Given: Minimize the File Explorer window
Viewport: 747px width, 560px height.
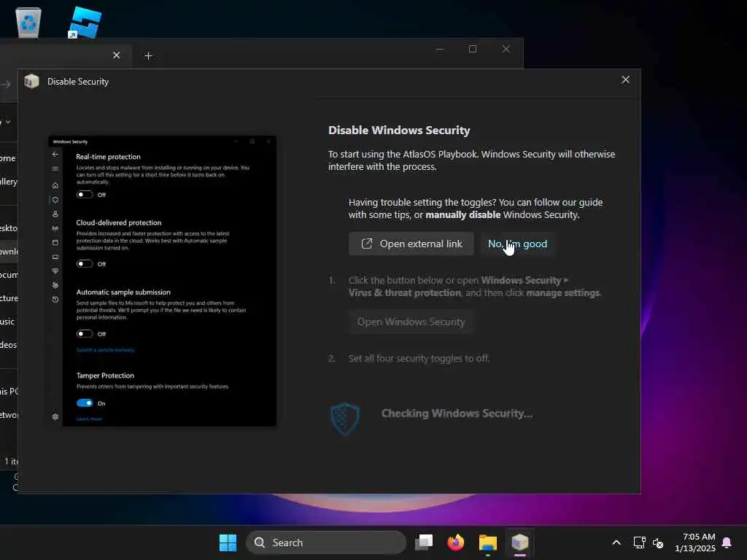Looking at the screenshot, I should point(440,49).
